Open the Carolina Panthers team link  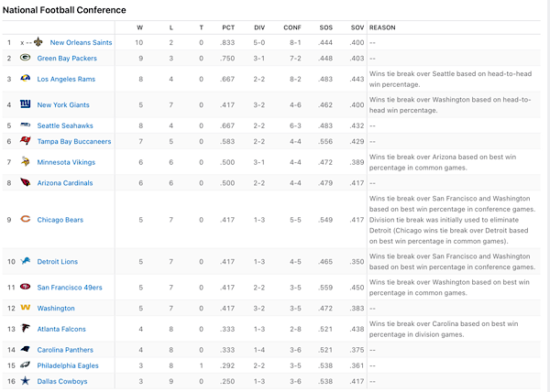65,349
